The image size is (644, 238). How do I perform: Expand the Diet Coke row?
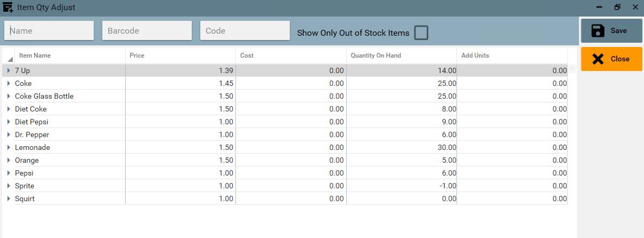click(x=9, y=109)
